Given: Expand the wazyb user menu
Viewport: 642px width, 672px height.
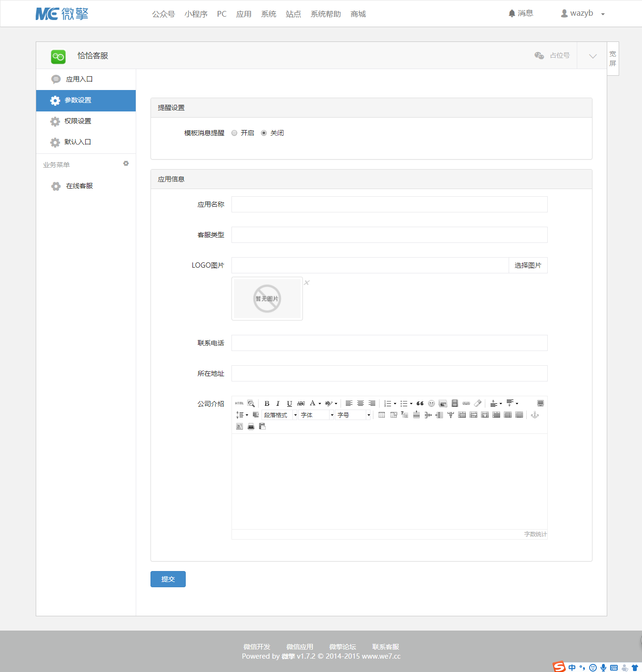Looking at the screenshot, I should click(582, 13).
